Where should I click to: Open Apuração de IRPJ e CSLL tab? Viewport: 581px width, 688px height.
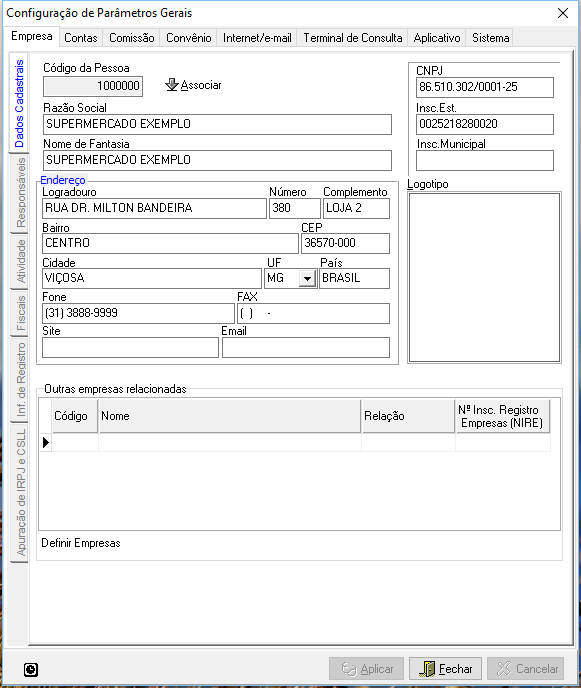click(x=20, y=492)
